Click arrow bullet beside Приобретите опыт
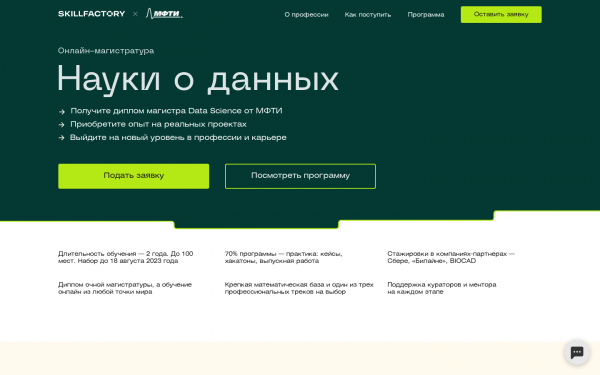 tap(62, 125)
